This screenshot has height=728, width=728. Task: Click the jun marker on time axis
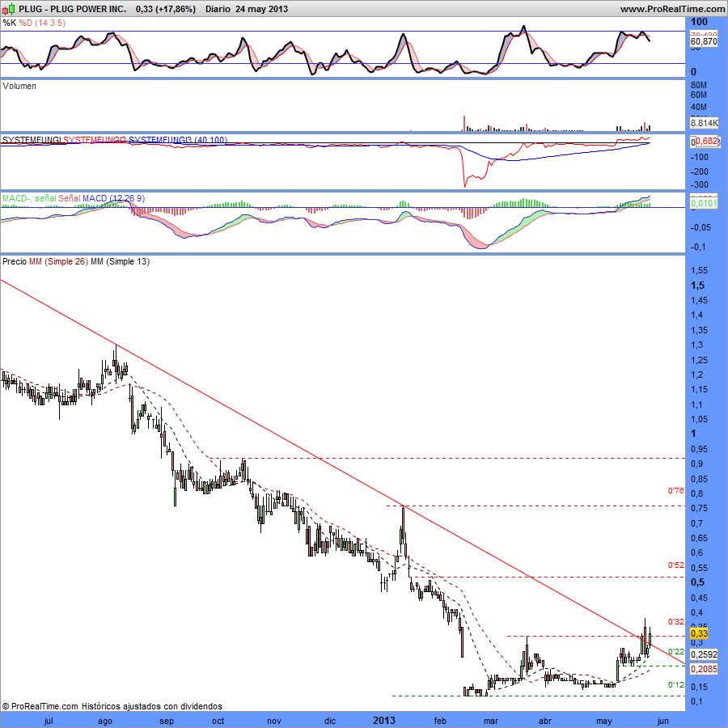click(x=662, y=721)
